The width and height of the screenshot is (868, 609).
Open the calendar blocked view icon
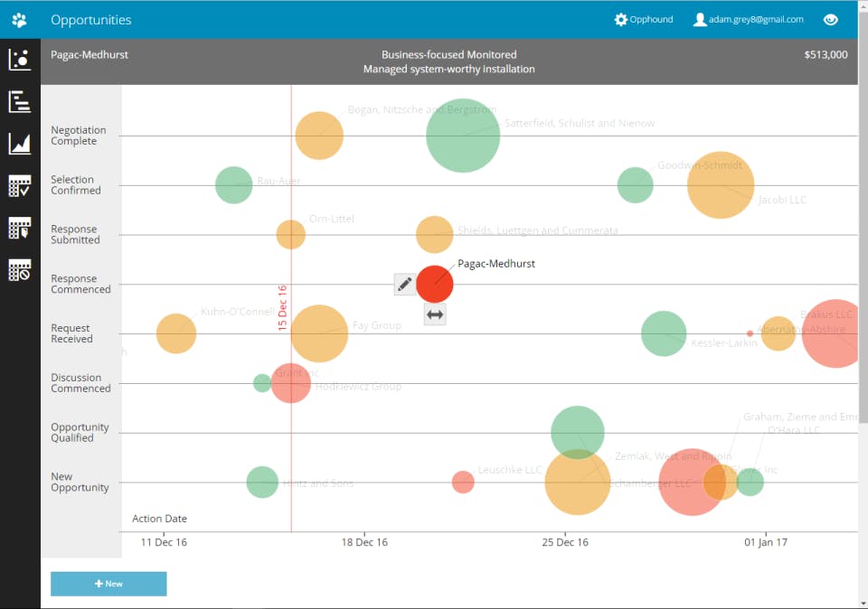tap(20, 270)
